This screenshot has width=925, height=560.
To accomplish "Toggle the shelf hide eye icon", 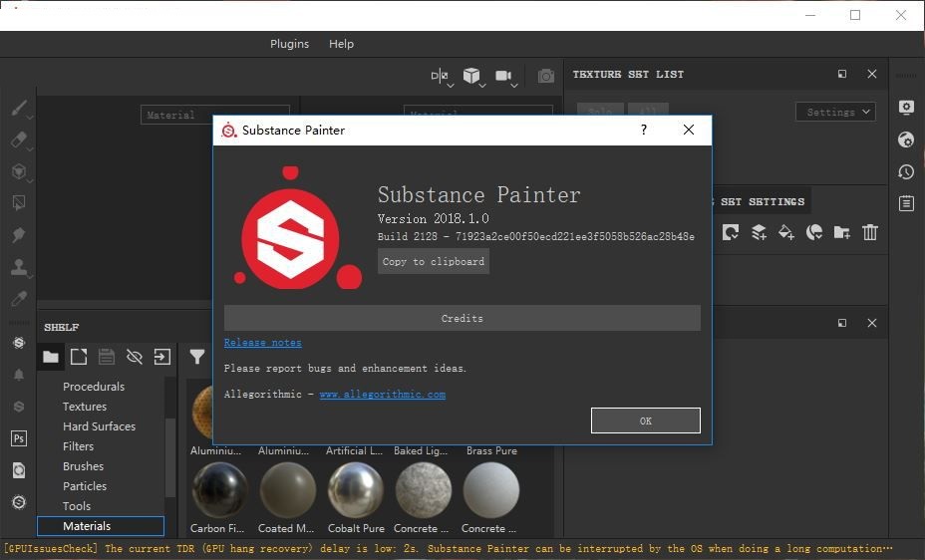I will [135, 357].
